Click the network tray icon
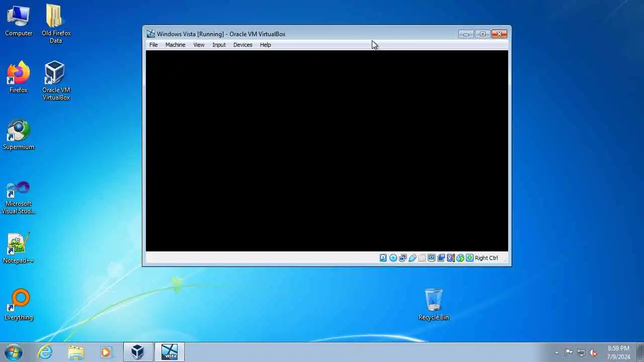This screenshot has height=362, width=644. [x=581, y=352]
